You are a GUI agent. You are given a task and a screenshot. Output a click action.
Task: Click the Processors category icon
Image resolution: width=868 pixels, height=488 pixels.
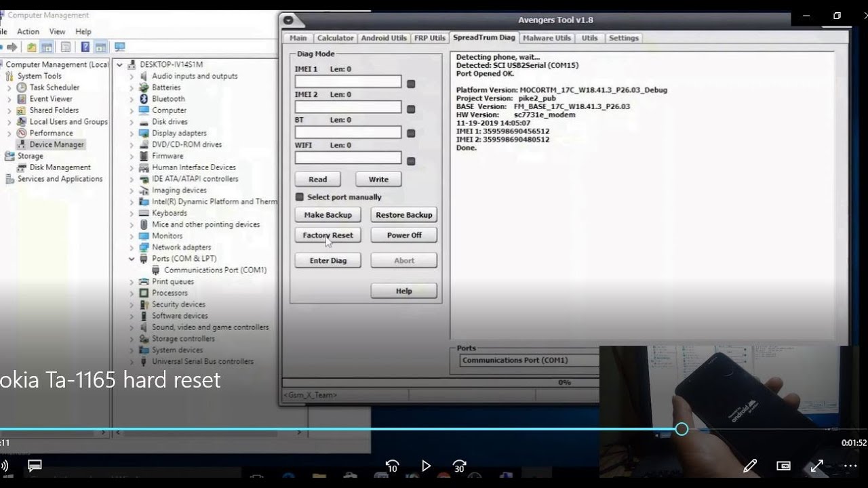tap(144, 293)
